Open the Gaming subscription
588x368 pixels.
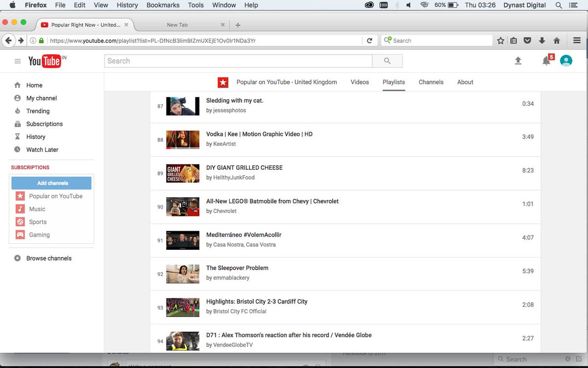[39, 235]
